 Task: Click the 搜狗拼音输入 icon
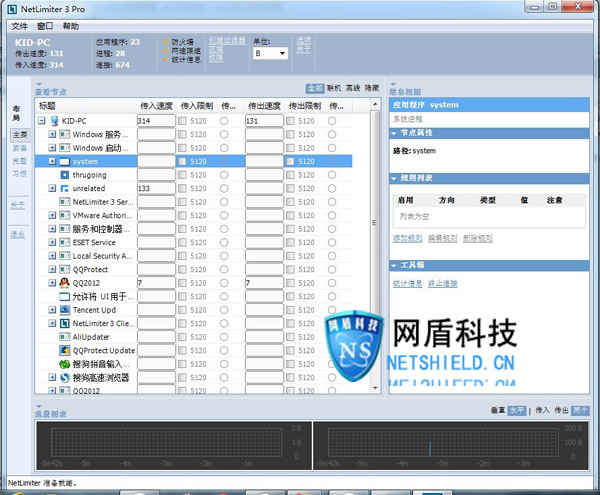[x=65, y=364]
